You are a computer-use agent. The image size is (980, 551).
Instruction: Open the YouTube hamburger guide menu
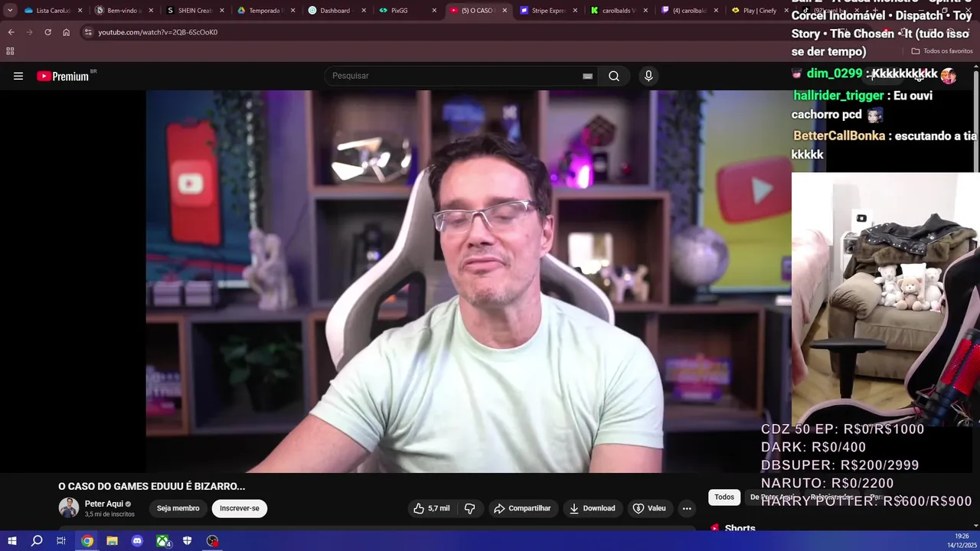point(18,76)
